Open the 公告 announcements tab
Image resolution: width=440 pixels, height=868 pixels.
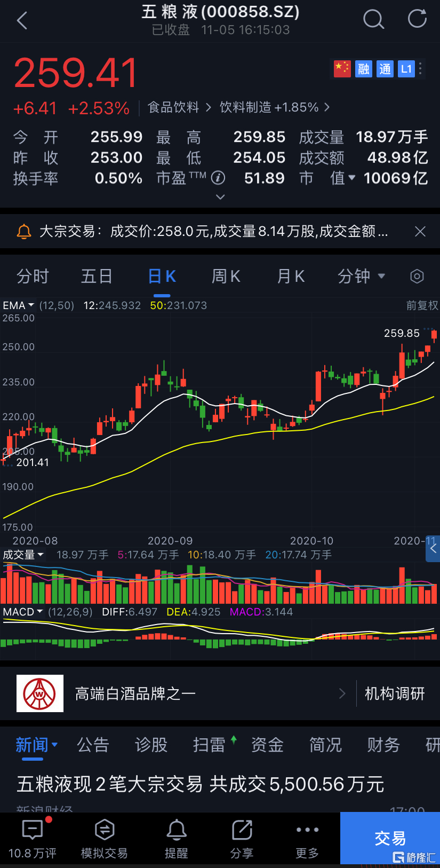tap(93, 745)
